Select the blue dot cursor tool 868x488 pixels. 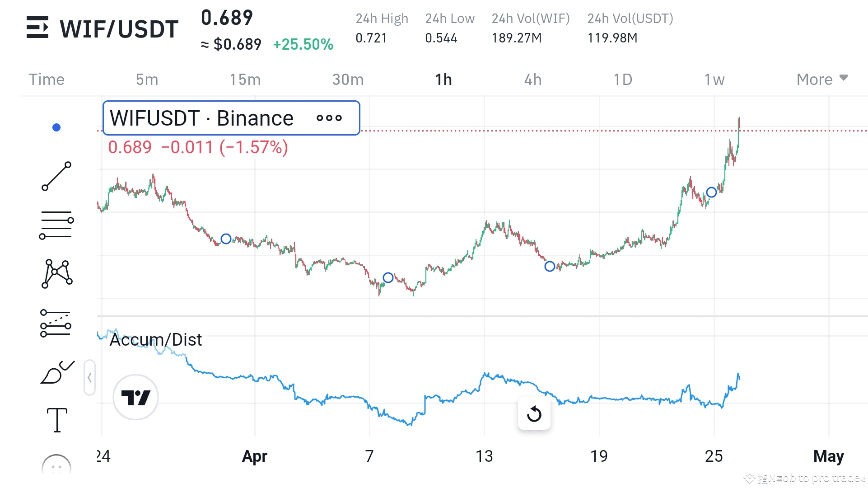56,127
